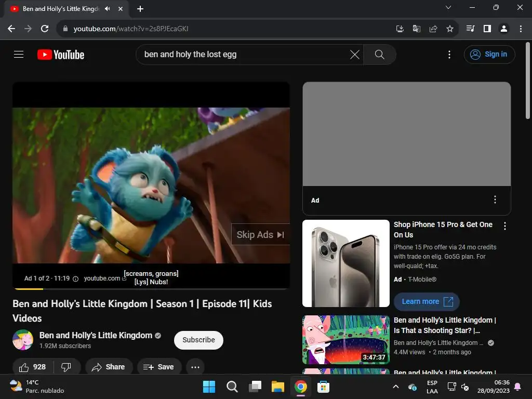
Task: Click the magnifier search button
Action: (x=380, y=55)
